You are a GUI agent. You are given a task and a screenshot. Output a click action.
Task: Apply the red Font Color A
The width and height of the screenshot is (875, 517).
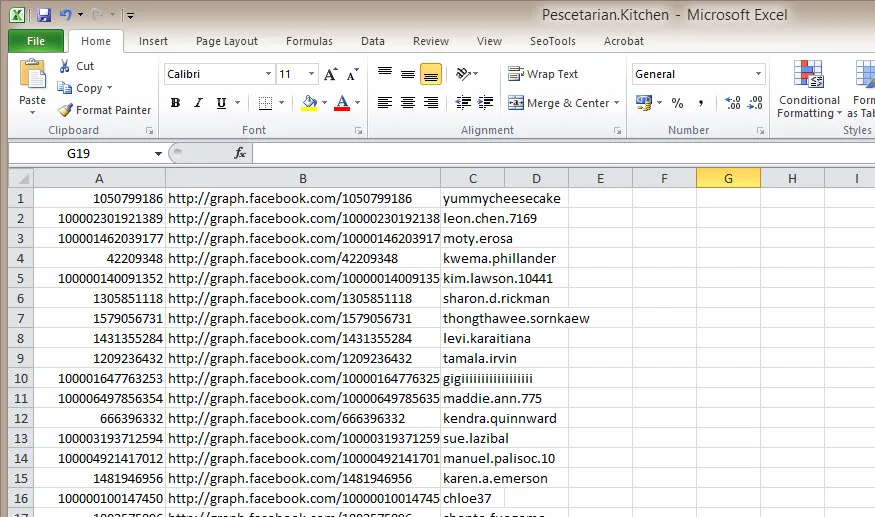point(342,103)
